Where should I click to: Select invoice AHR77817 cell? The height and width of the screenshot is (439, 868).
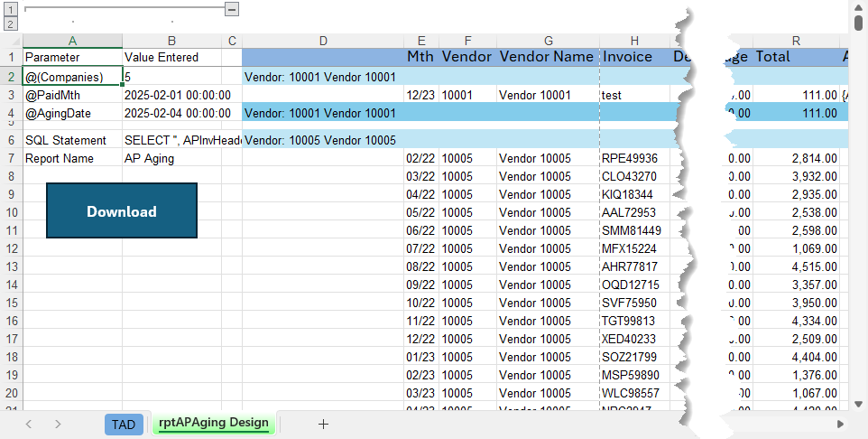634,266
